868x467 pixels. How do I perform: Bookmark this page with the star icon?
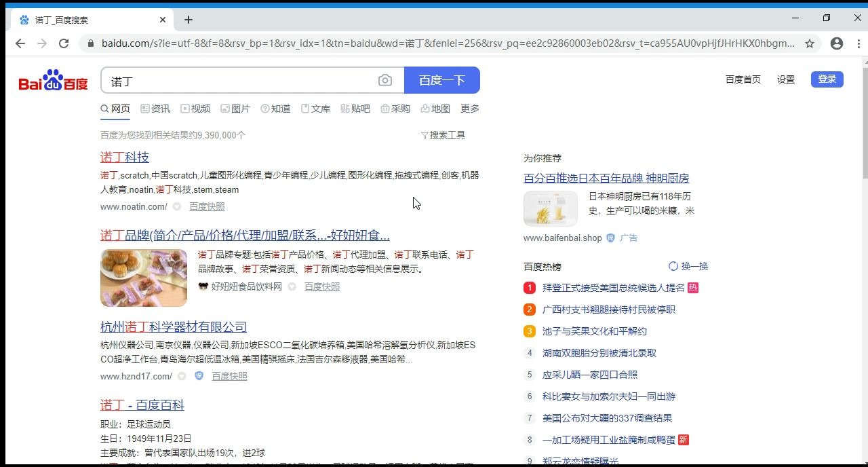coord(810,43)
